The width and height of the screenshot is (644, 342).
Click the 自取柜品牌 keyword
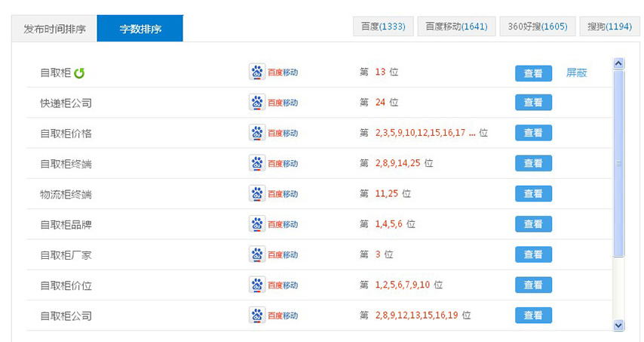pos(66,224)
